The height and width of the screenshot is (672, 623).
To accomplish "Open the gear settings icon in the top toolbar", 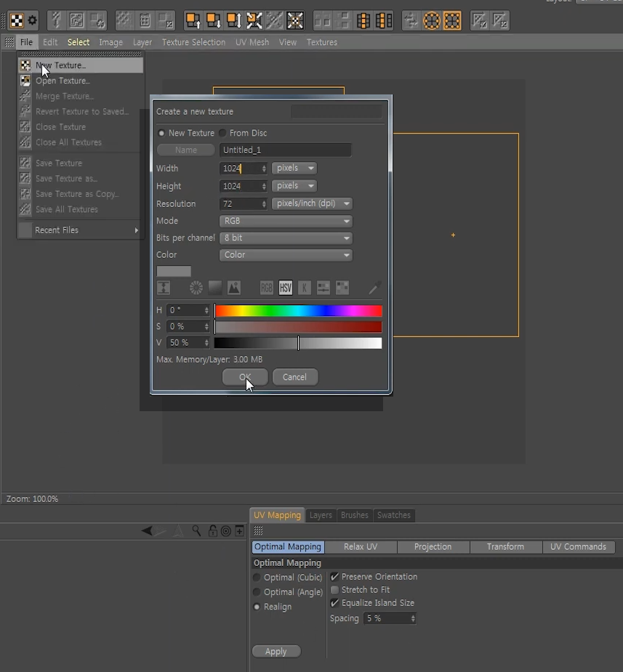I will click(x=32, y=20).
